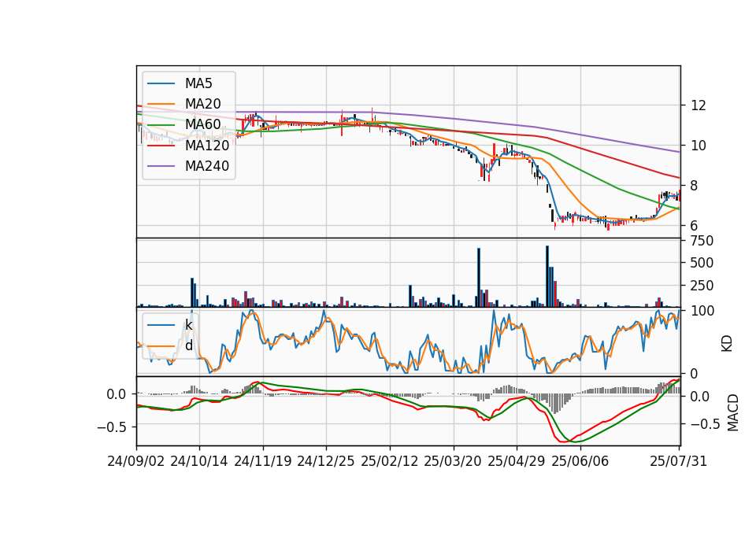Click the orange MA20 legend line sample

[x=161, y=104]
